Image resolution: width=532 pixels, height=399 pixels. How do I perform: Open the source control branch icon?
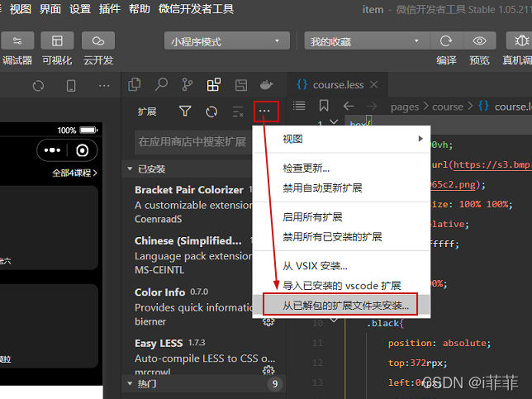pyautogui.click(x=187, y=85)
